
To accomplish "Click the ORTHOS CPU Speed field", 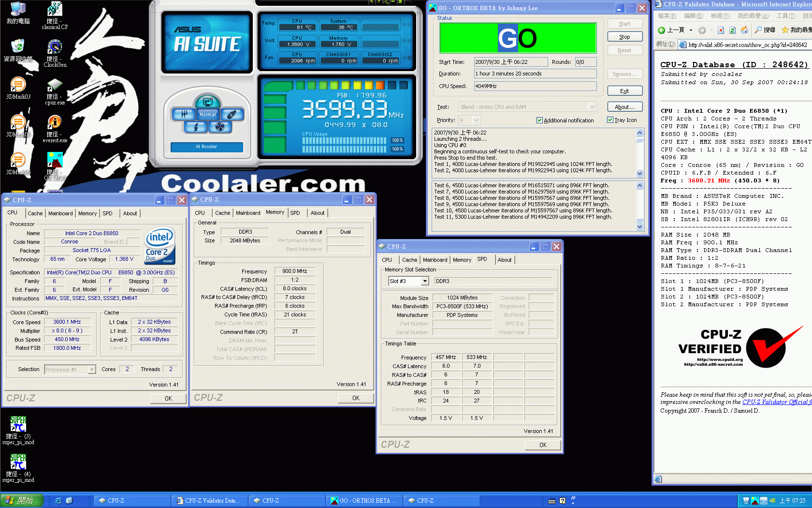I will (x=535, y=86).
